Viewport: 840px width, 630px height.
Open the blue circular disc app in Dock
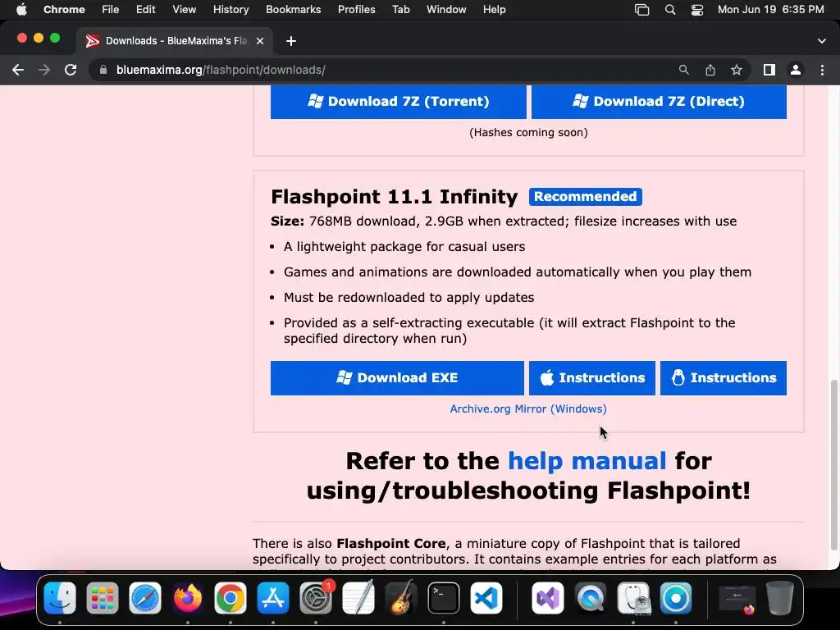[676, 598]
